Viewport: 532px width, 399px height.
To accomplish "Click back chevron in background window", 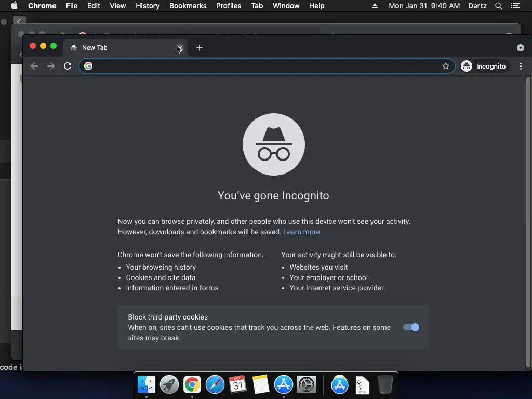I will tap(19, 21).
